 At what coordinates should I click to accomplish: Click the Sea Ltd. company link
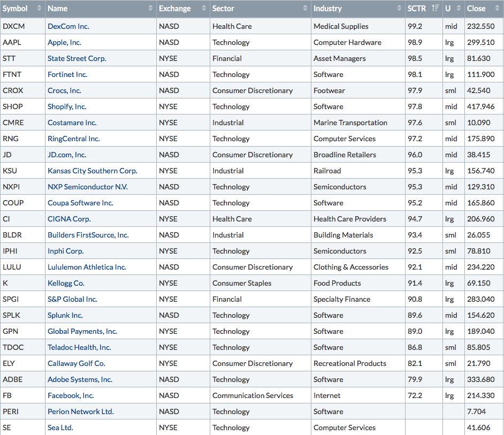tap(60, 428)
